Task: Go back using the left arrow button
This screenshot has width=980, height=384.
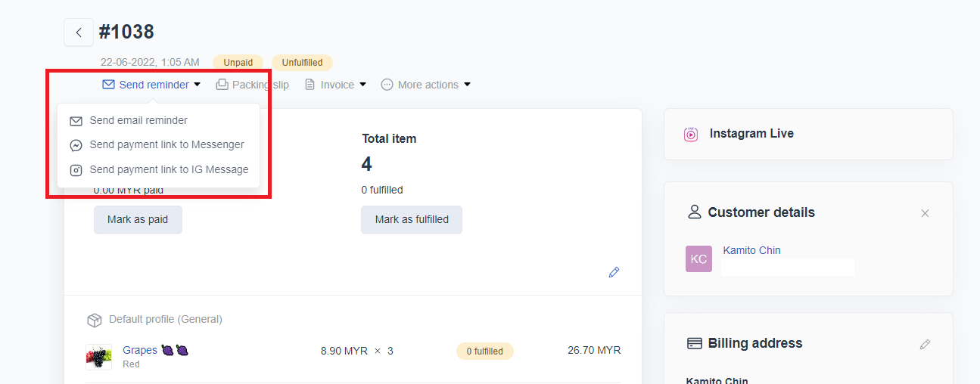Action: tap(79, 33)
